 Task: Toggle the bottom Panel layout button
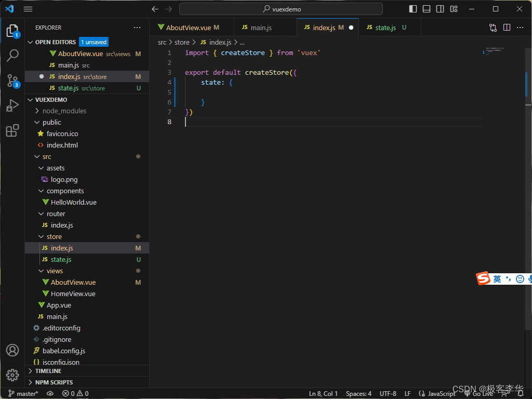click(427, 9)
